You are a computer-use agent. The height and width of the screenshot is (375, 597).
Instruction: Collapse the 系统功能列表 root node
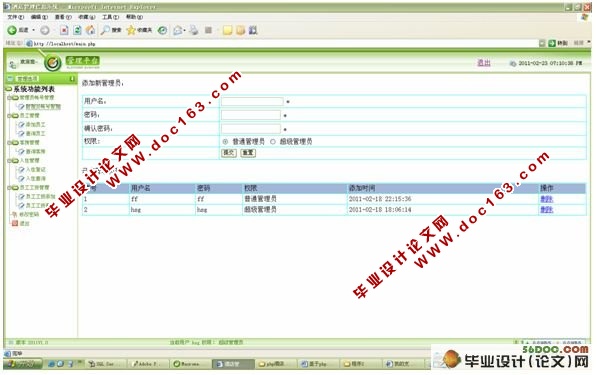pos(8,89)
